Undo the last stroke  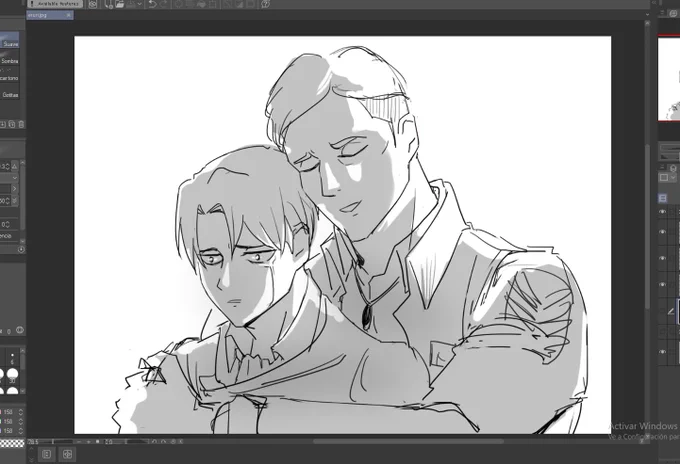click(152, 4)
